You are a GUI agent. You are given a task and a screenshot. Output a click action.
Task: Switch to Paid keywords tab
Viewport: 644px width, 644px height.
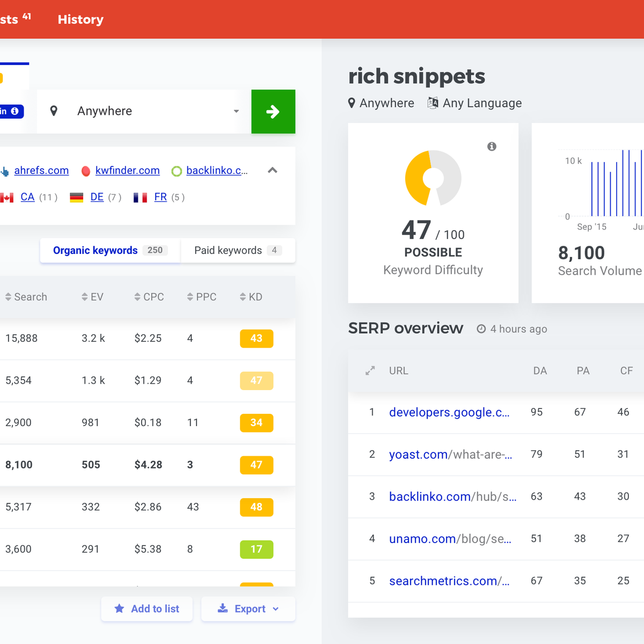pos(238,251)
